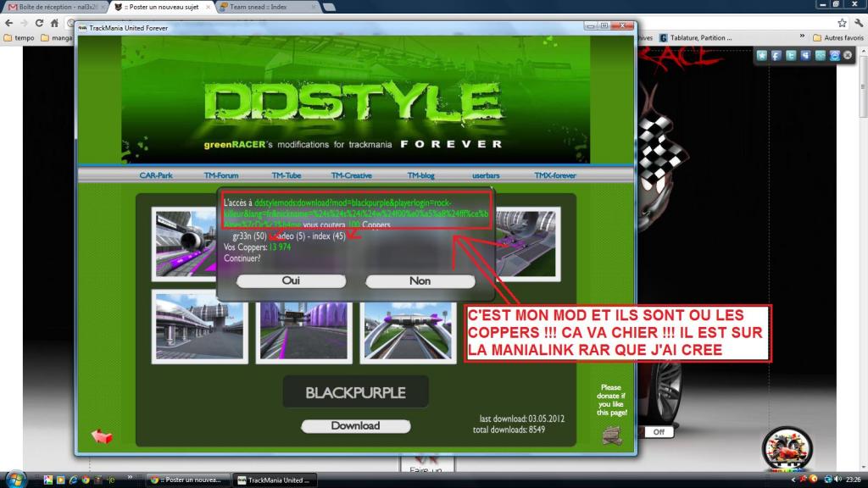The image size is (868, 488).
Task: Open the Chrome wrench menu
Action: coord(859,23)
